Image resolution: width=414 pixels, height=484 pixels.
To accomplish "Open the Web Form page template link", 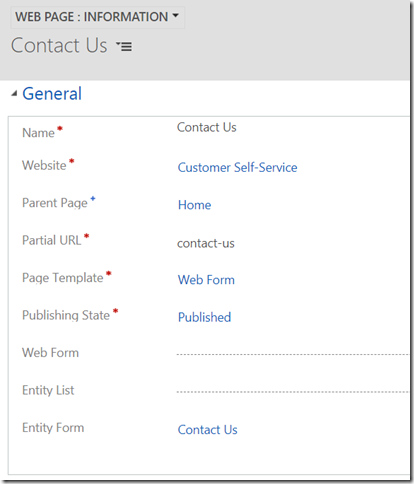I will (x=206, y=280).
